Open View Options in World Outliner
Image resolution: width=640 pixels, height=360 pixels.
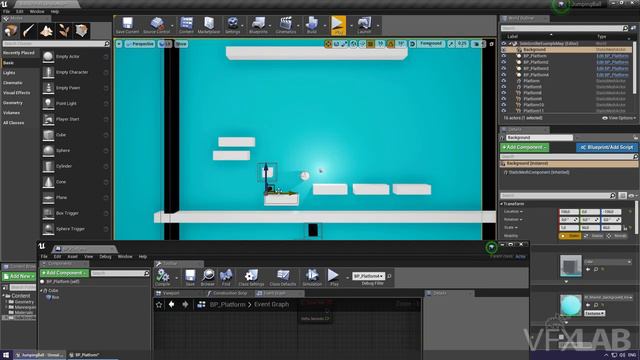pos(618,118)
